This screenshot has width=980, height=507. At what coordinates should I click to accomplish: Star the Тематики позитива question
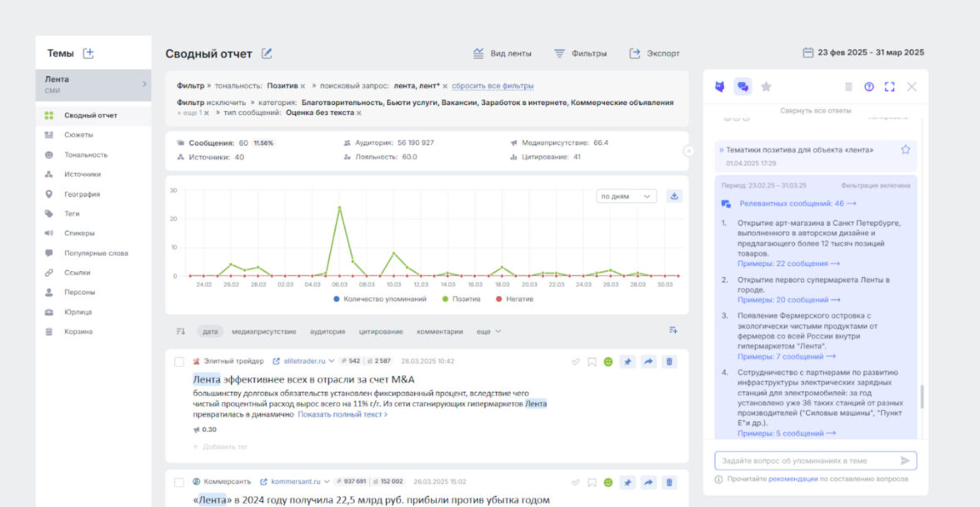click(x=905, y=149)
